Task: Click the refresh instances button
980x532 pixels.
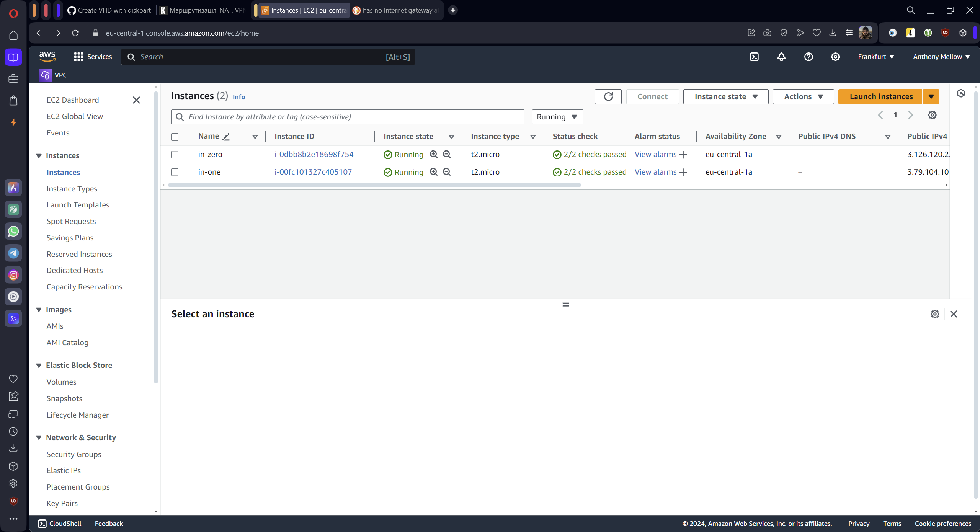Action: tap(608, 96)
